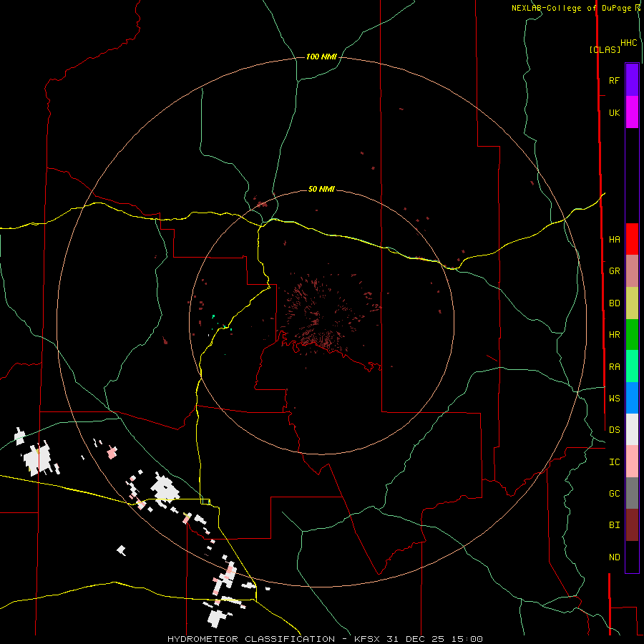Click the blue WS legend swatch
Viewport: 644px width, 644px height.
point(632,398)
